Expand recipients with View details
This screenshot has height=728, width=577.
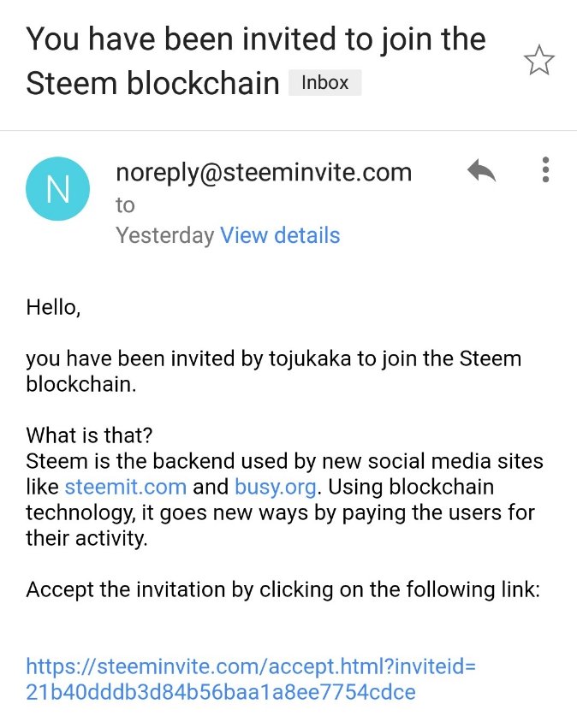coord(280,235)
